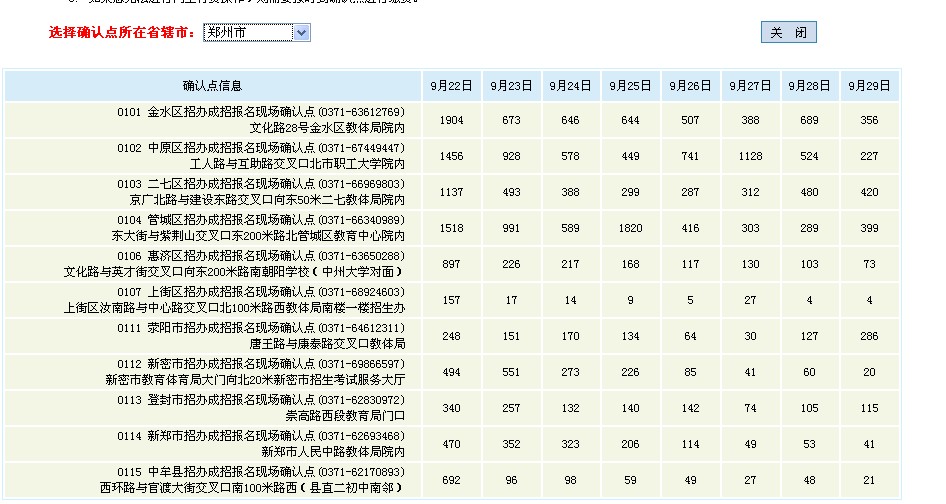This screenshot has width=946, height=504.
Task: Click the 9月22日 column header
Action: (451, 87)
